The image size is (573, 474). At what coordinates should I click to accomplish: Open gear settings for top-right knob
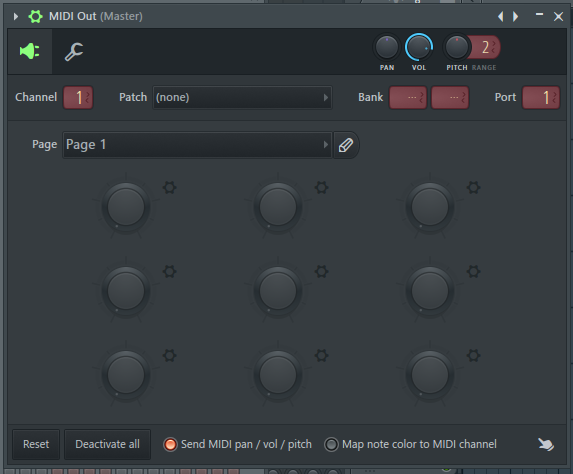pyautogui.click(x=474, y=188)
